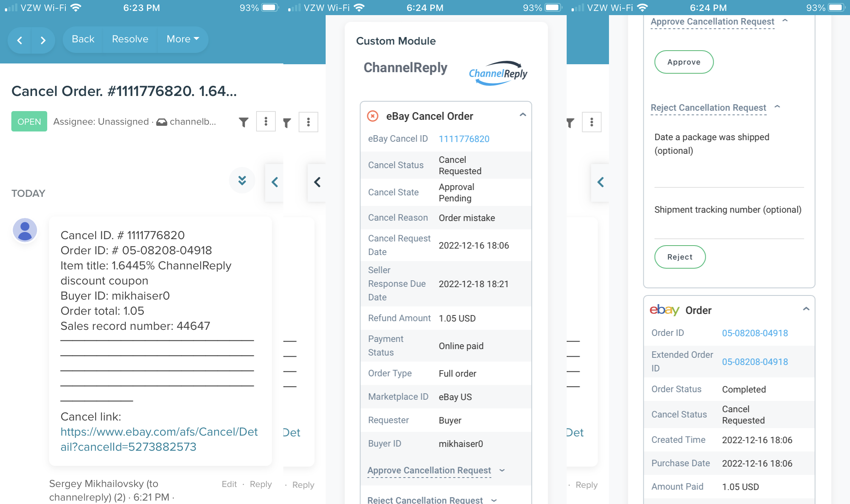This screenshot has width=850, height=504.
Task: Click the double-chevron expand messages icon
Action: [242, 180]
